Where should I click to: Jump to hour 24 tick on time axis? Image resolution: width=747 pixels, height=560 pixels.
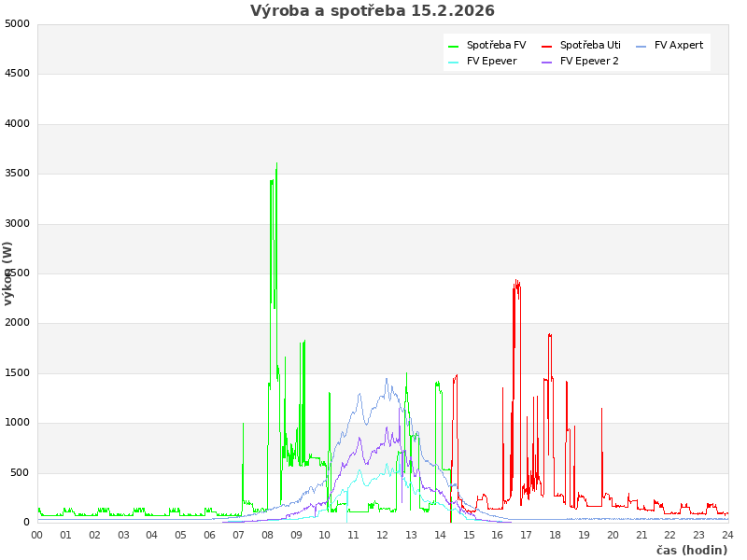[x=727, y=535]
